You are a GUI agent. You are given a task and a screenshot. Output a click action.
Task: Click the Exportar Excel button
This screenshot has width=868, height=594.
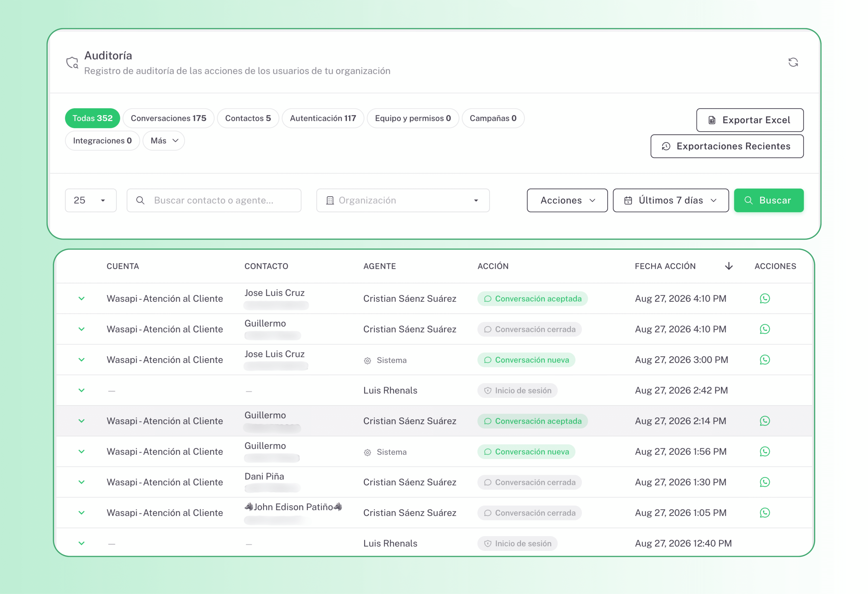750,120
